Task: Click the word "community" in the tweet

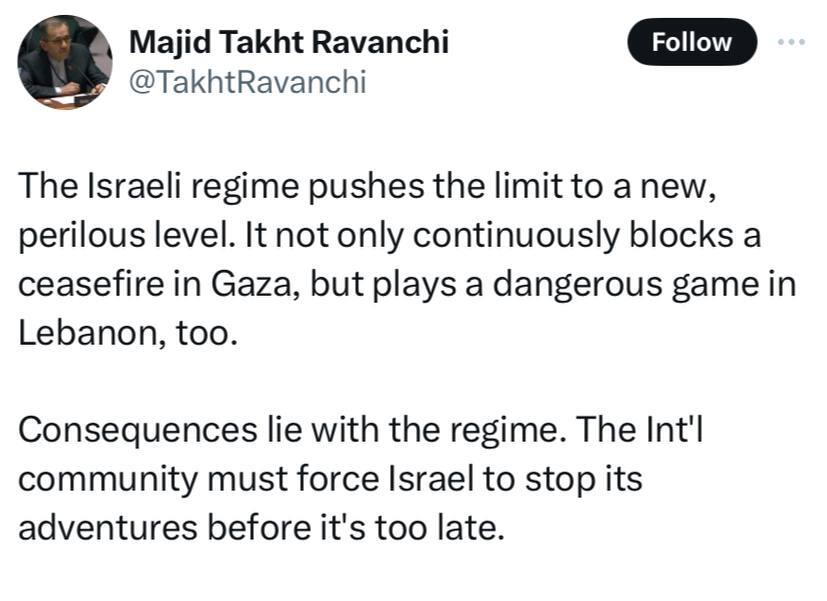Action: pos(111,478)
